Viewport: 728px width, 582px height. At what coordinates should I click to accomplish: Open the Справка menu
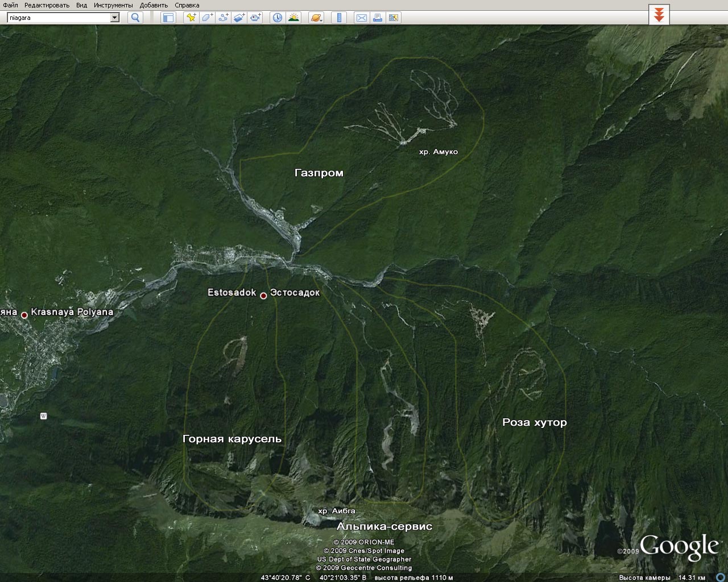coord(187,5)
